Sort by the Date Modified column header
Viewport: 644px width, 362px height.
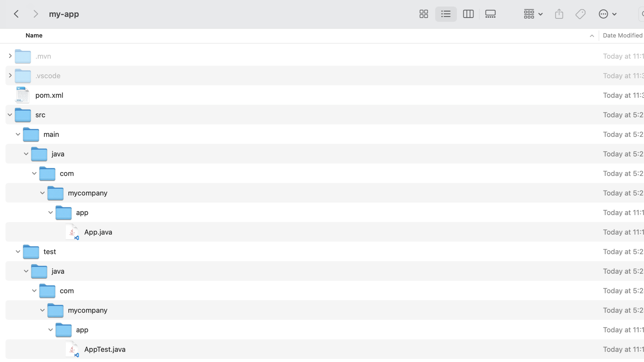tap(622, 36)
